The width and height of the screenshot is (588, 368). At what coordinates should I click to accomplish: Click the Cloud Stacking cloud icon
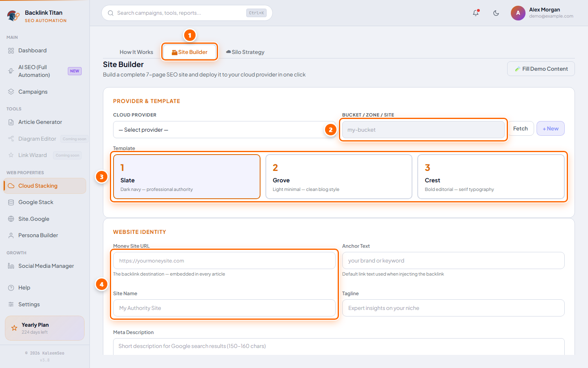click(11, 186)
